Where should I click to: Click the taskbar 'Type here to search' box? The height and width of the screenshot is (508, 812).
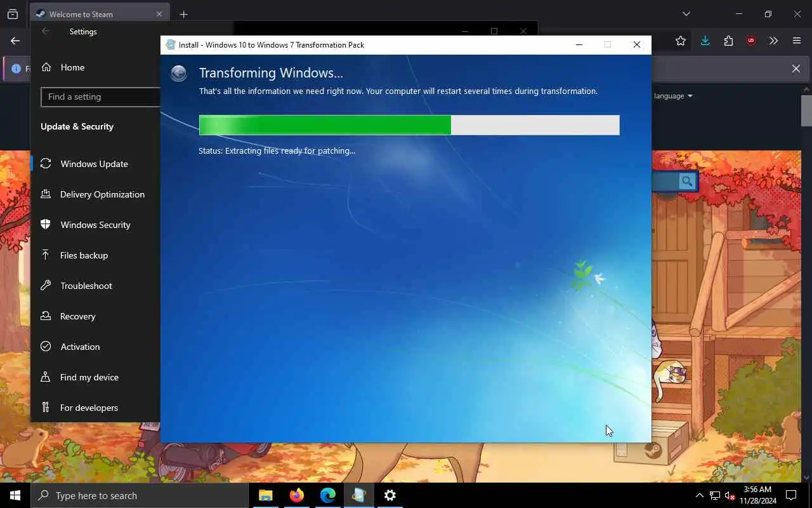[140, 495]
